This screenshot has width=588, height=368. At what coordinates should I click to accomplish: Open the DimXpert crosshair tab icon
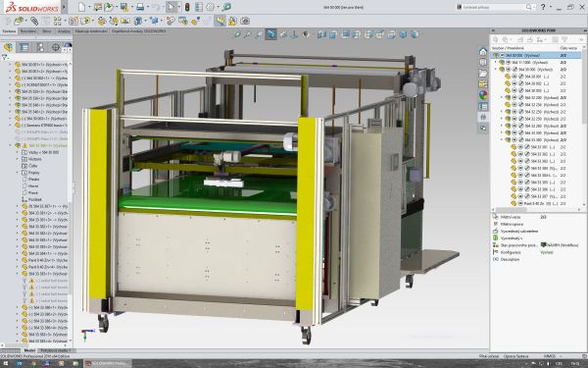(x=56, y=47)
